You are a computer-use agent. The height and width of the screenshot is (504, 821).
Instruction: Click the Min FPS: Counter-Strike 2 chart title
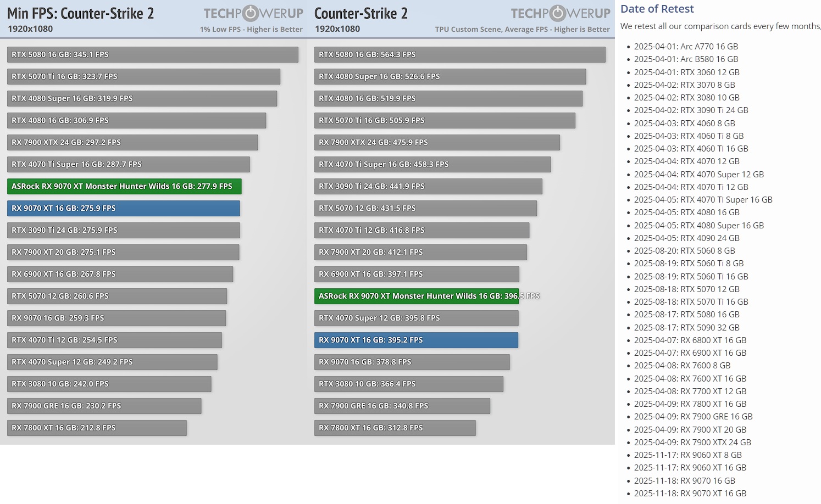pyautogui.click(x=80, y=13)
